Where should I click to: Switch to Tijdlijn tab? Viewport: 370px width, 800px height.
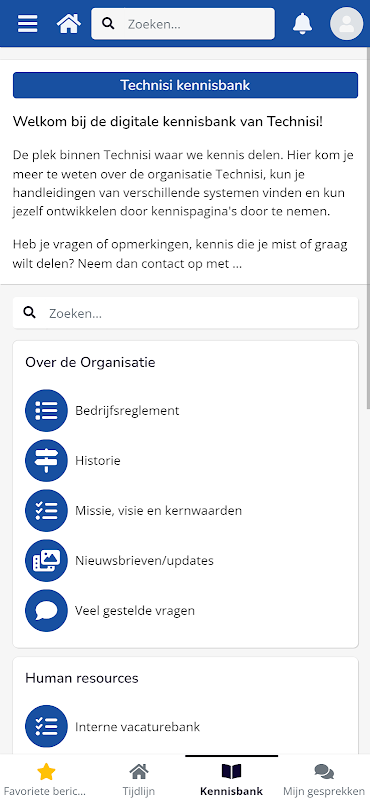pos(139,778)
